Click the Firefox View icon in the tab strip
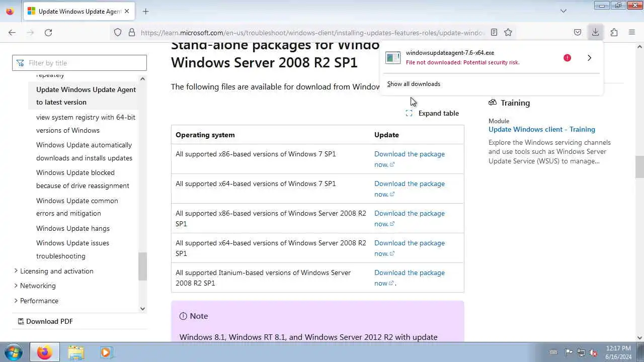Viewport: 644px width, 362px height. click(x=10, y=11)
